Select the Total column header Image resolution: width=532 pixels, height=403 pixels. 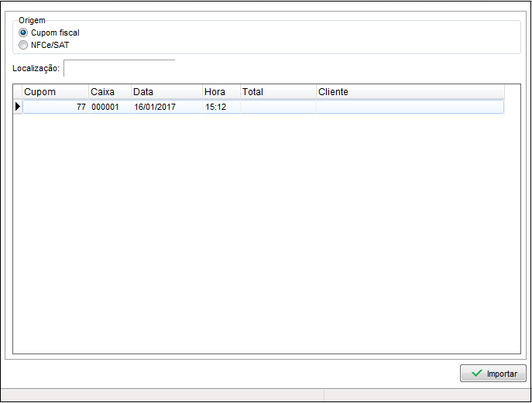point(277,92)
